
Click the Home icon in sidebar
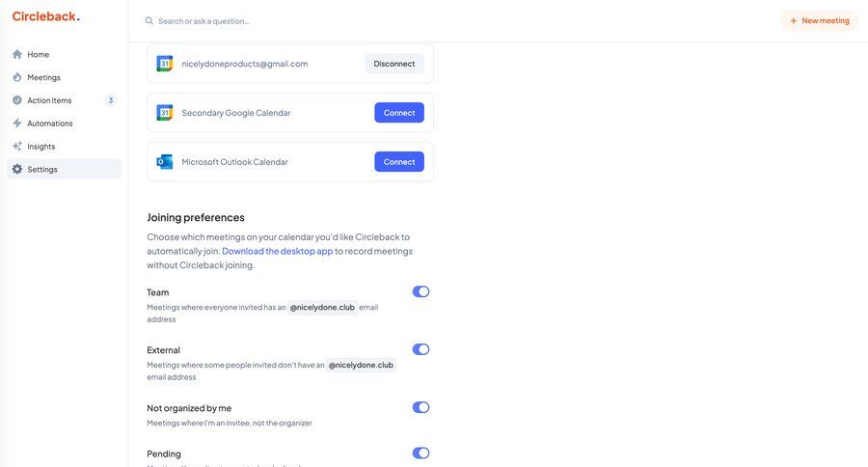[17, 54]
